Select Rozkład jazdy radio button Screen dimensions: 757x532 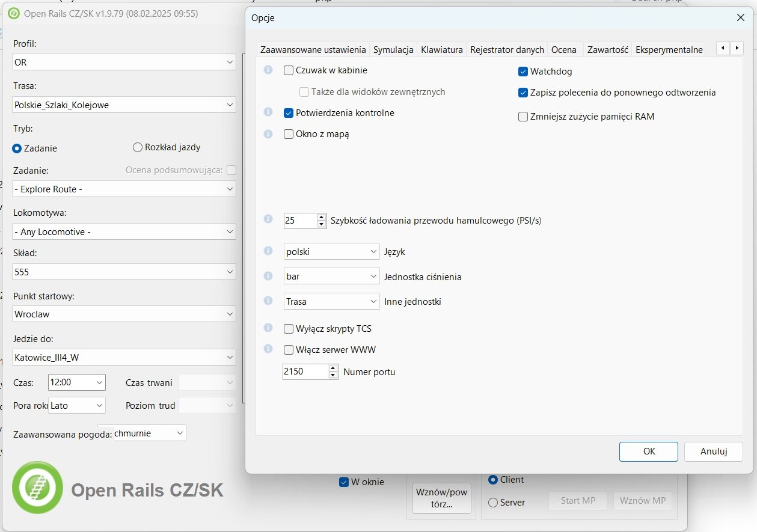[x=138, y=147]
